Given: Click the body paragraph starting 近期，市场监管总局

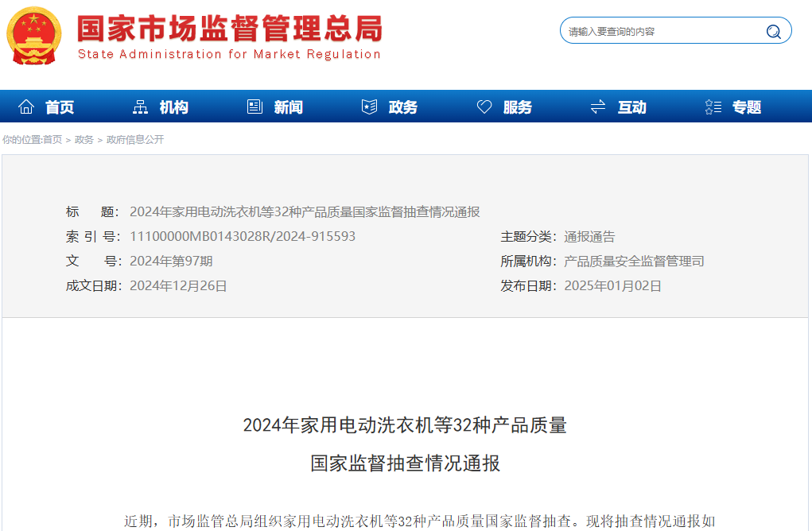Looking at the screenshot, I should pos(419,521).
